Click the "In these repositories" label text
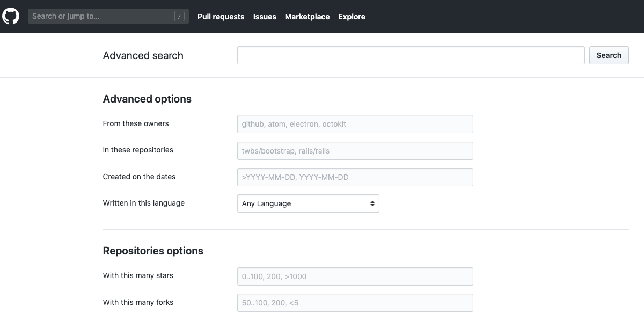This screenshot has height=314, width=644. point(138,150)
